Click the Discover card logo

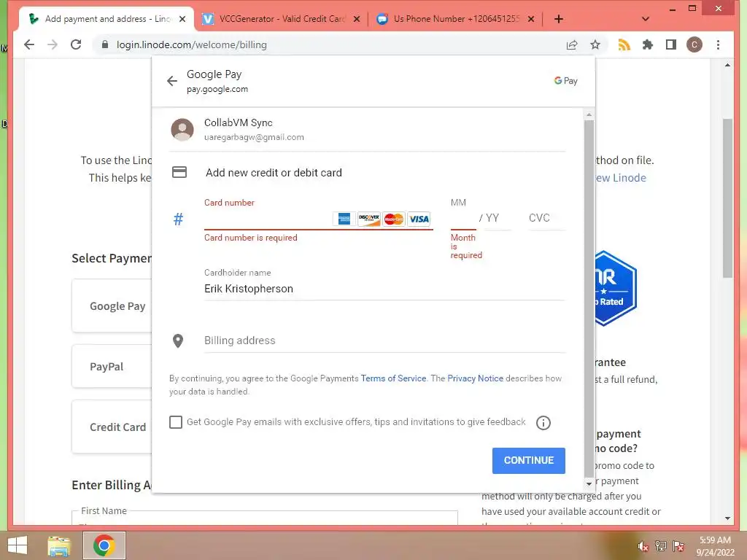(368, 219)
